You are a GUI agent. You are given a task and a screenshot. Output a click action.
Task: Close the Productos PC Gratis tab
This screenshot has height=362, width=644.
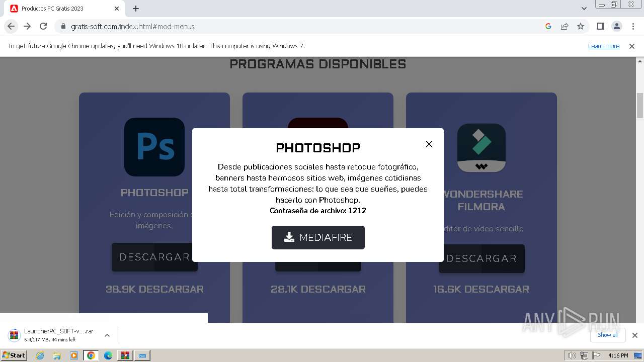(x=117, y=9)
